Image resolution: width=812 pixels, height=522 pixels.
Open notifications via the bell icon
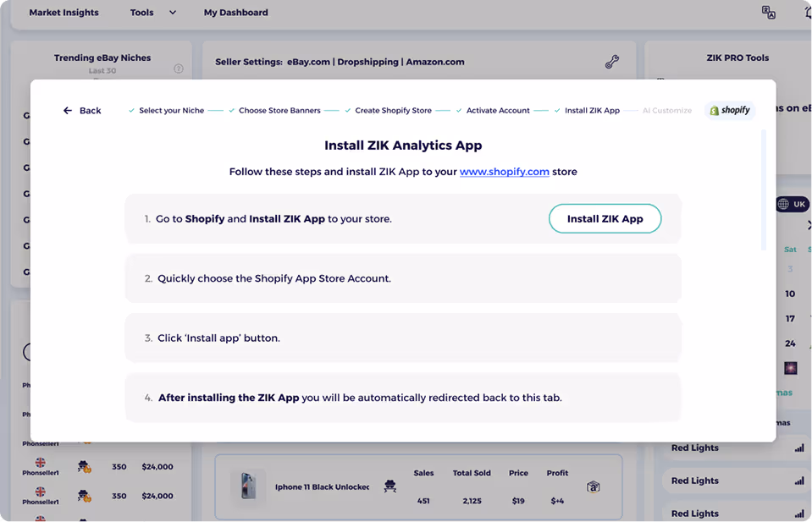point(807,11)
